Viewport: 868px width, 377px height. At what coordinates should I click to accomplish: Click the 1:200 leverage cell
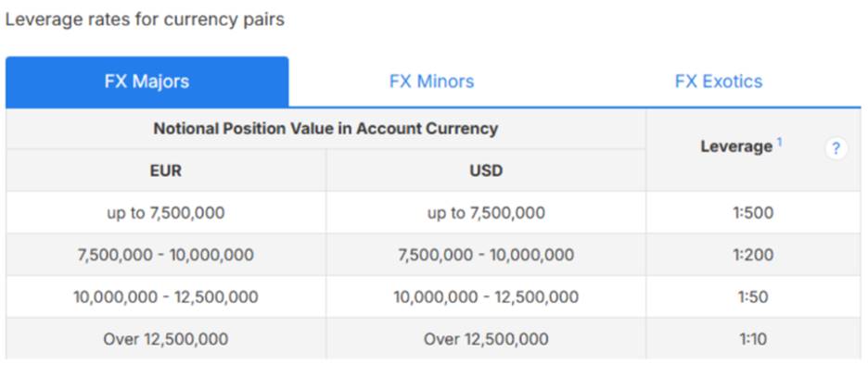tap(753, 255)
